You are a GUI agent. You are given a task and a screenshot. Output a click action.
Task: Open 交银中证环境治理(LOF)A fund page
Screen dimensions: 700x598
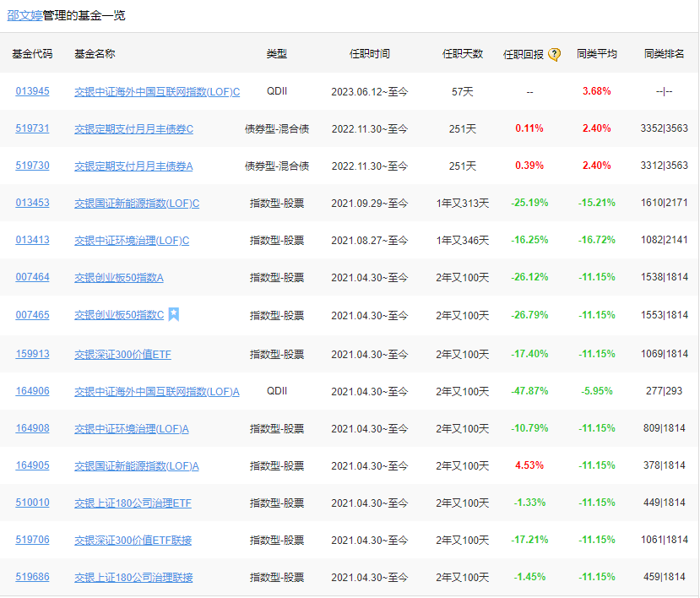coord(132,429)
